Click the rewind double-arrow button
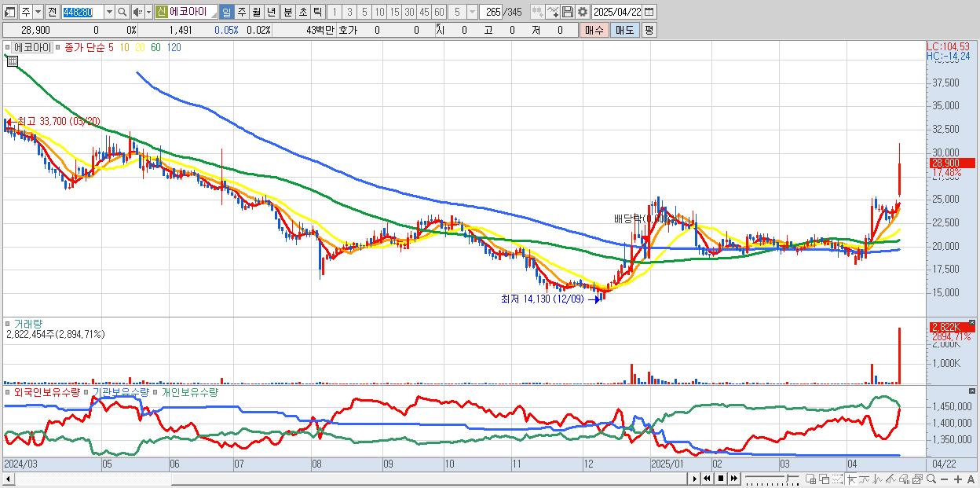 707,479
